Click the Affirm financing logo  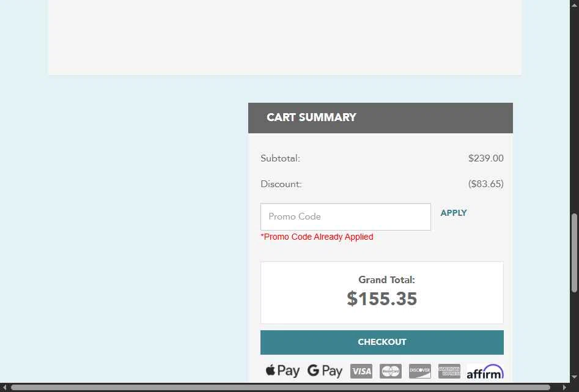pos(485,372)
